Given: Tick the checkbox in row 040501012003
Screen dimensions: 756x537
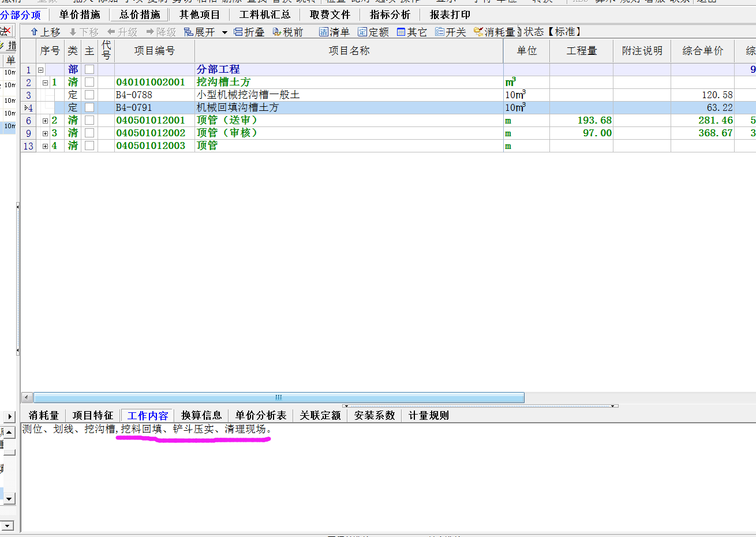Looking at the screenshot, I should (89, 146).
